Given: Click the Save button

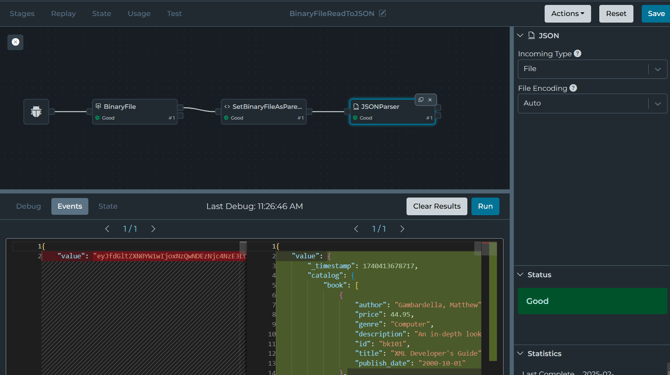Looking at the screenshot, I should (656, 14).
